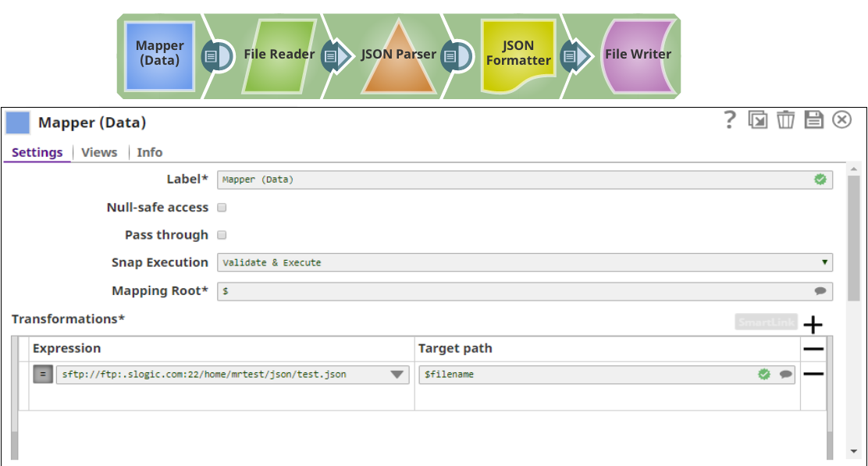The height and width of the screenshot is (466, 868).
Task: Enable the Null-safe access checkbox
Action: click(x=222, y=208)
